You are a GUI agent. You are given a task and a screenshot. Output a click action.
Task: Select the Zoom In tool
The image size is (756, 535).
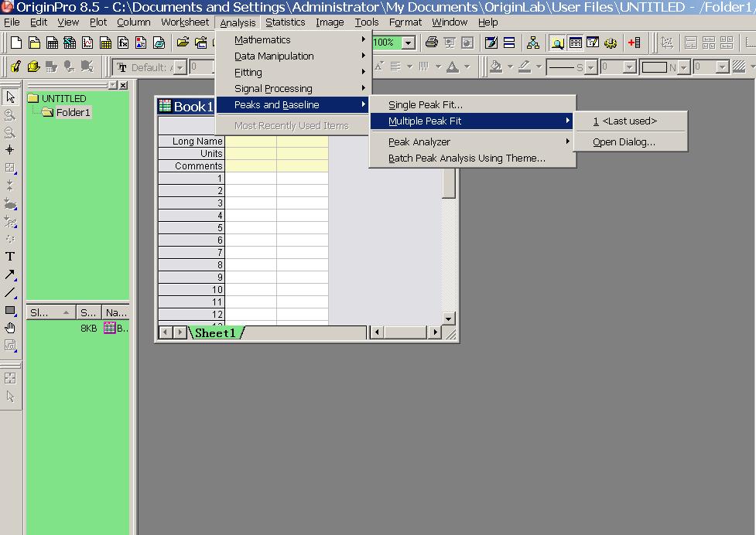coord(10,115)
